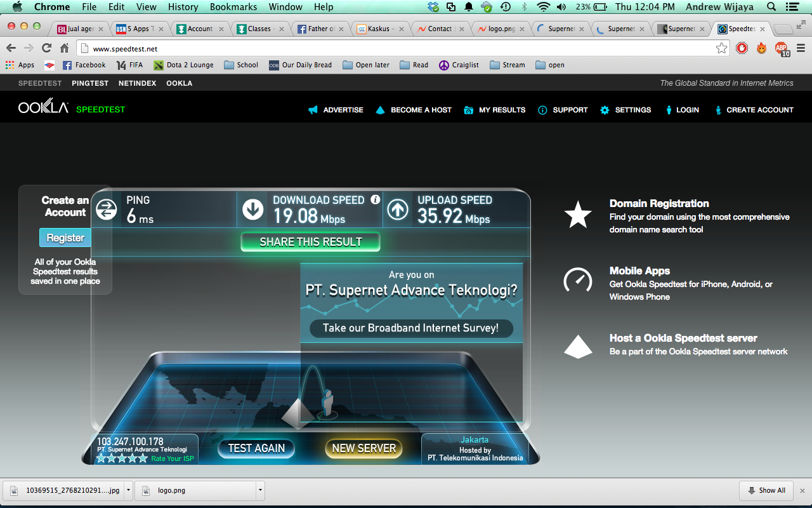Open MY RESULTS in the nav bar
Screen dimensions: 812x508
[x=495, y=110]
